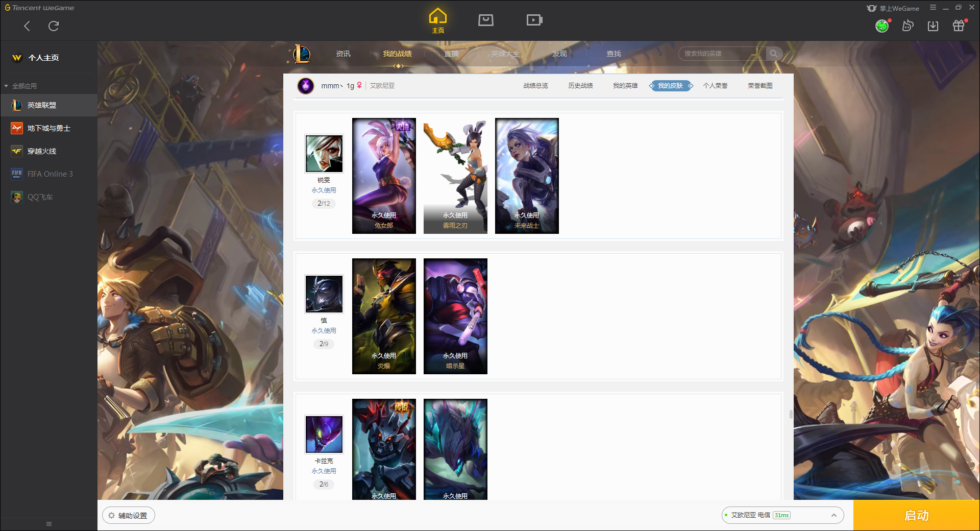
Task: Select 穿越火线 in the sidebar
Action: [x=48, y=151]
